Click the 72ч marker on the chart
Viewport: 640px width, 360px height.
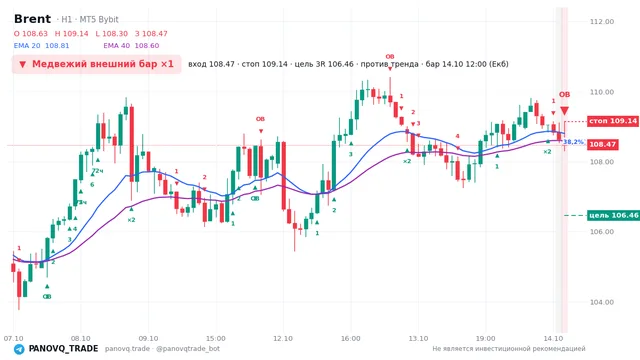click(x=98, y=171)
